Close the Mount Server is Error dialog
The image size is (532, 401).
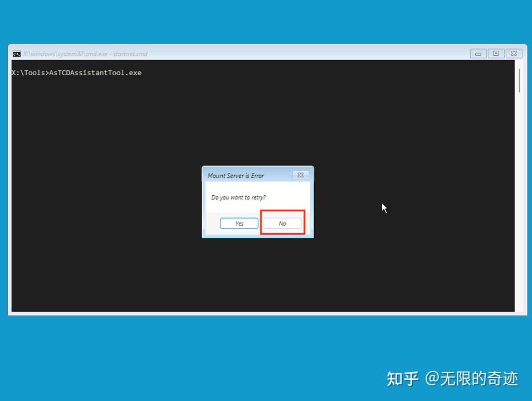300,175
